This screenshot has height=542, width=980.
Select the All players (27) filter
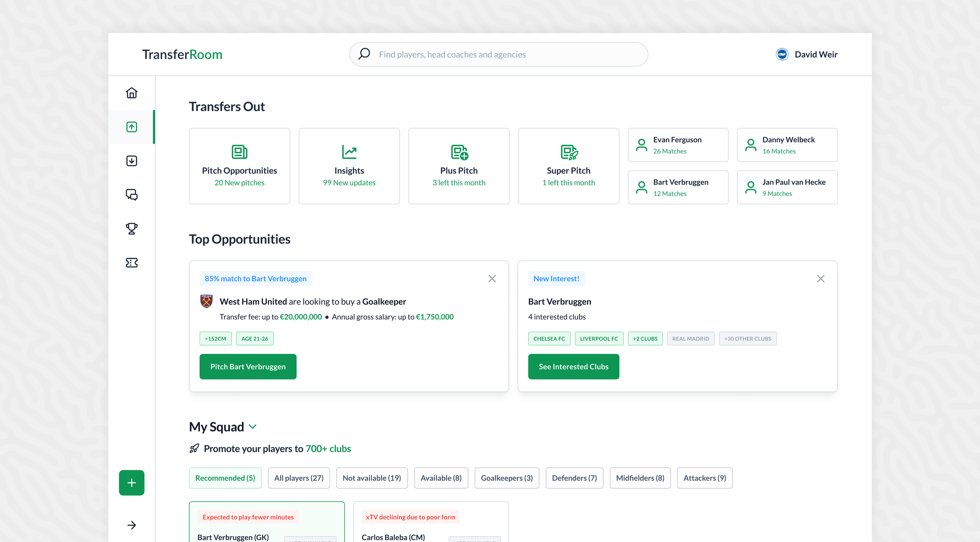tap(299, 478)
